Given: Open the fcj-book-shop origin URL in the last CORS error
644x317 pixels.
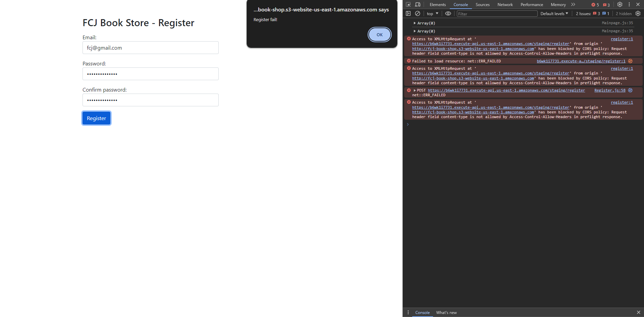Looking at the screenshot, I should coord(473,112).
